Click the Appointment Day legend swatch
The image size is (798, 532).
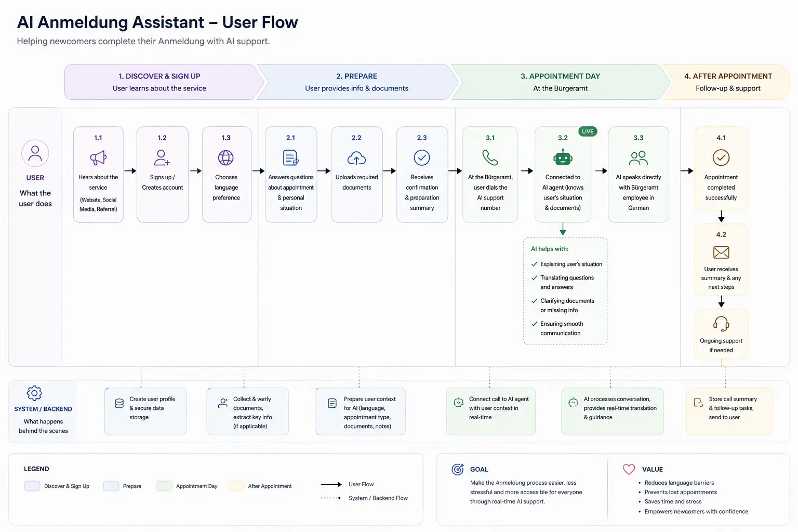click(x=164, y=486)
